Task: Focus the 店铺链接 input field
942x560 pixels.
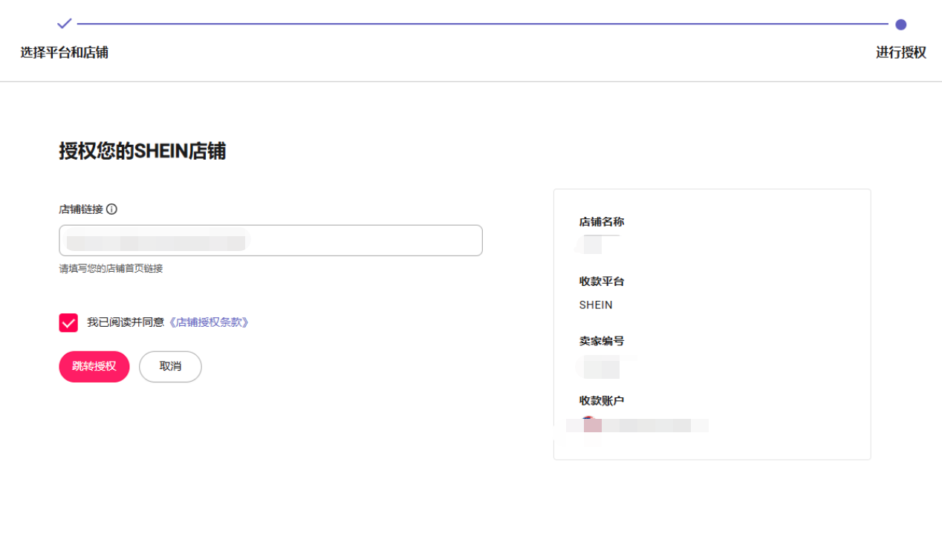Action: point(270,241)
